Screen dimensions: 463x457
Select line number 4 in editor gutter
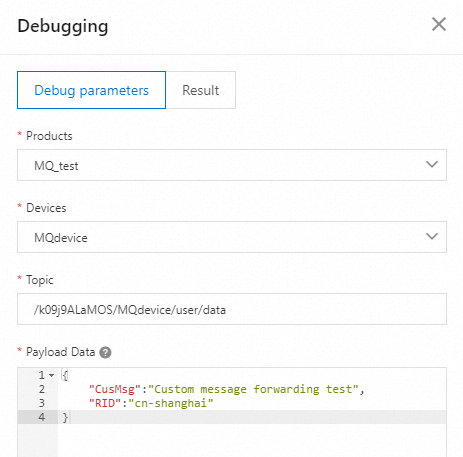click(x=42, y=417)
